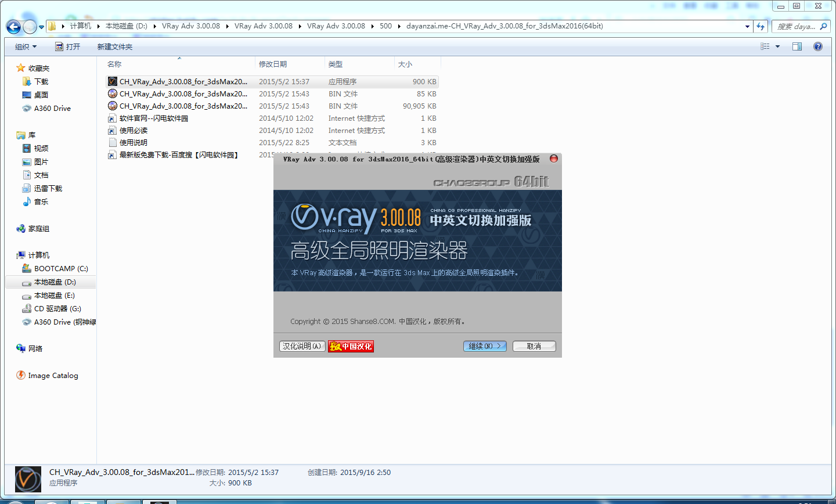
Task: Select the 使用必读 shortcut file
Action: point(272,130)
